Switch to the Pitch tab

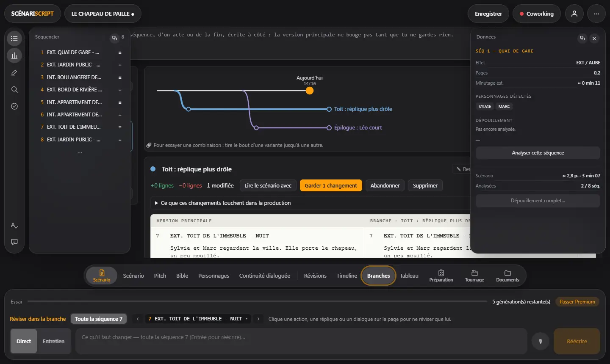[160, 276]
